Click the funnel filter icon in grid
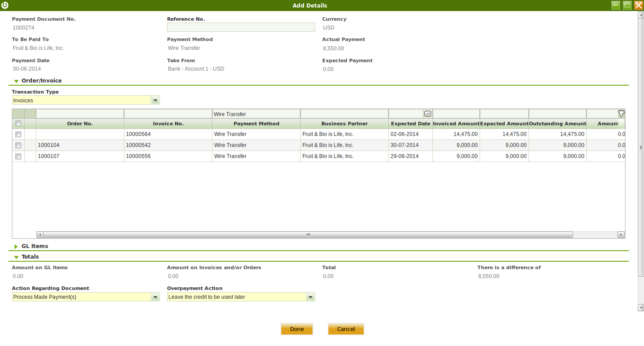 621,114
